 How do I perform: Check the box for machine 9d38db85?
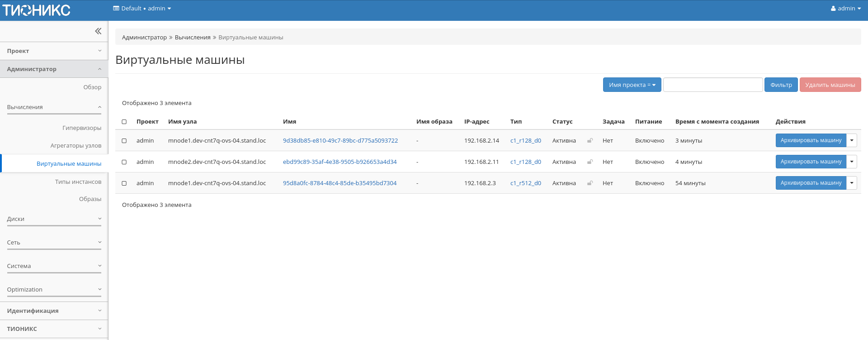(x=124, y=141)
